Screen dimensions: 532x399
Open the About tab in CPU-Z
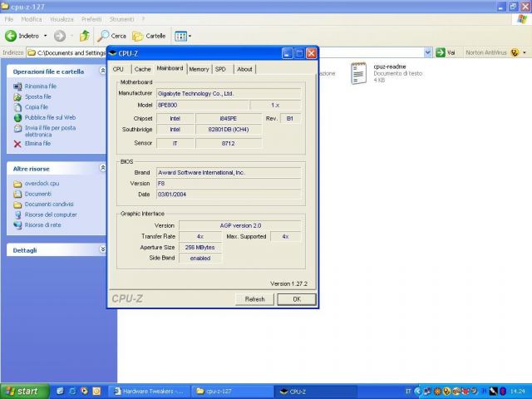pyautogui.click(x=244, y=69)
